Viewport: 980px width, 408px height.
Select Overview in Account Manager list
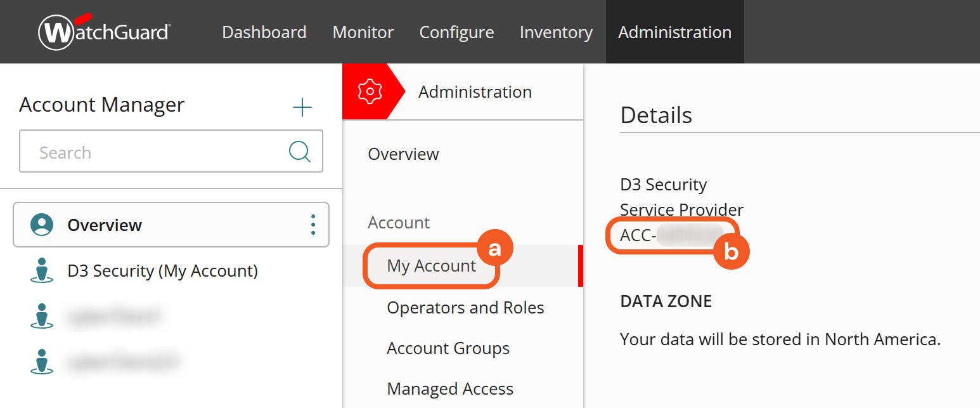point(105,225)
